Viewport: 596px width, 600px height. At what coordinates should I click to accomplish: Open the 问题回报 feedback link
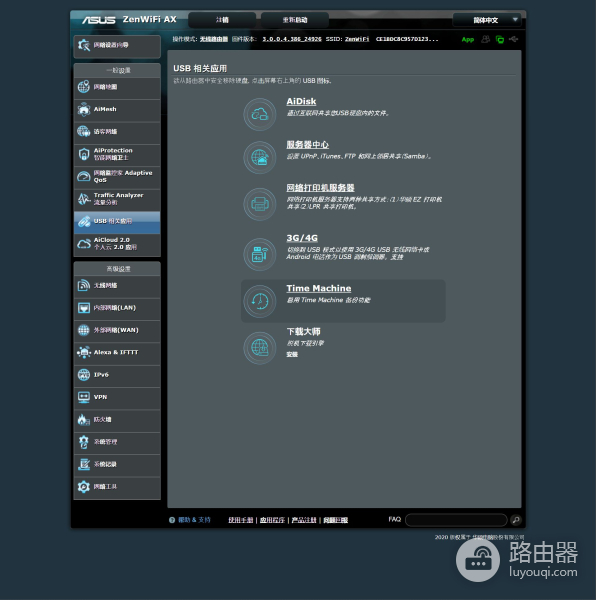pos(335,520)
